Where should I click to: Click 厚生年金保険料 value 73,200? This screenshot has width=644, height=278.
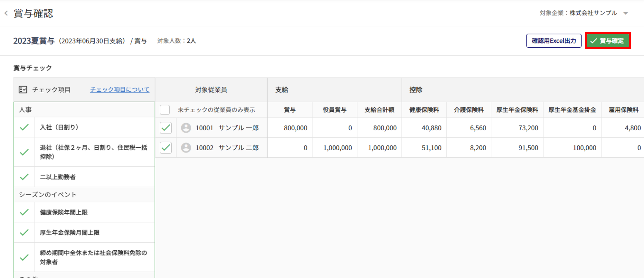coord(528,128)
